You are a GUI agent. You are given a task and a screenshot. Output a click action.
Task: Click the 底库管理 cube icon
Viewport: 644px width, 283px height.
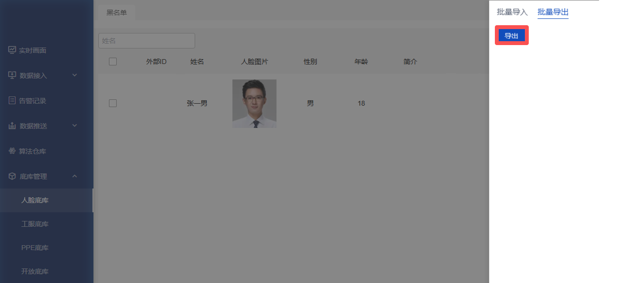point(12,176)
